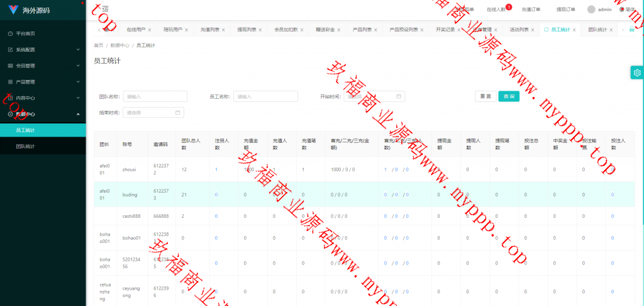This screenshot has width=644, height=306.
Task: Focus the 员工名称 input field
Action: pyautogui.click(x=266, y=96)
